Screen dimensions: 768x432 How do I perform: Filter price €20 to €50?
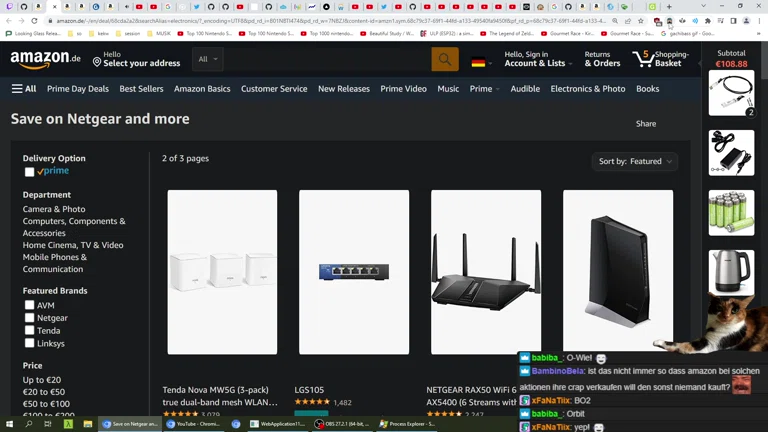coord(44,392)
